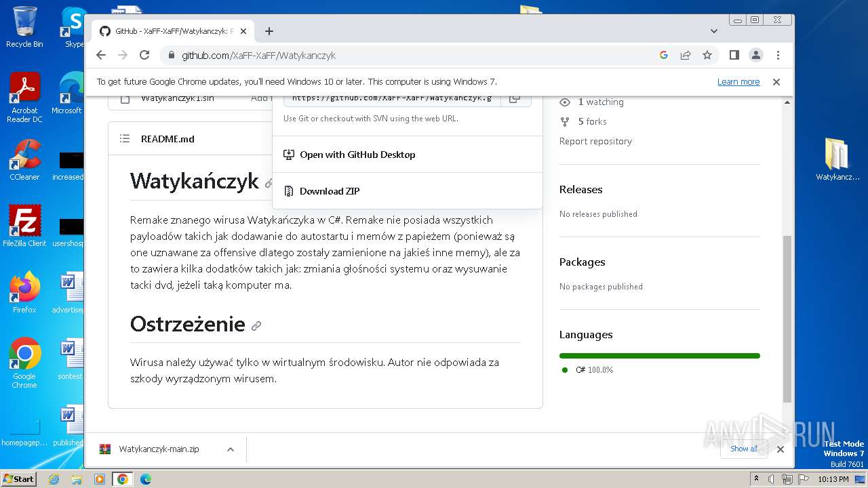Screen dimensions: 868x488
Task: View the 1 watching list
Action: point(591,102)
